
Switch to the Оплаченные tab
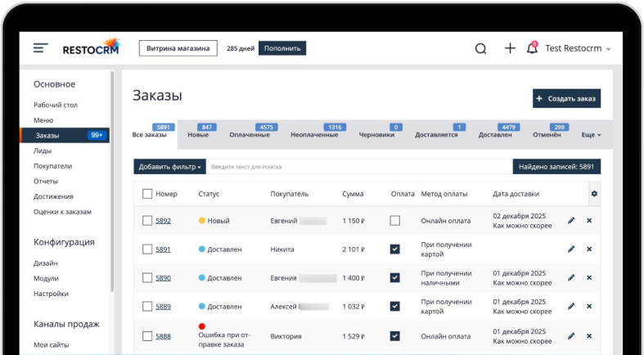250,135
